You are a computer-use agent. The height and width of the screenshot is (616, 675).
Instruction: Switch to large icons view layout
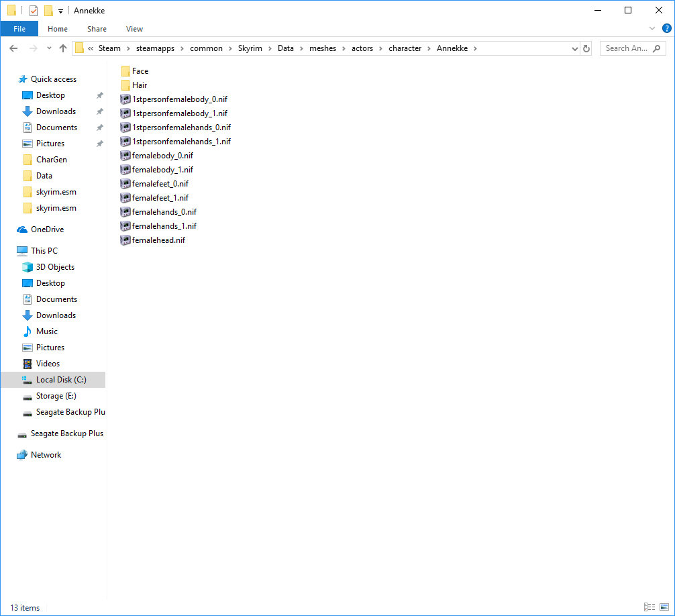pos(664,607)
